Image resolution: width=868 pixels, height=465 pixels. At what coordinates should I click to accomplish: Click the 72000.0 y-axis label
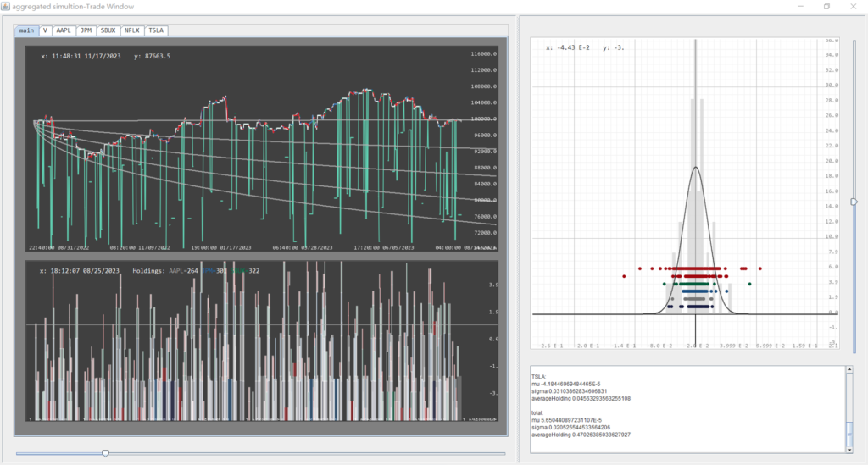[x=484, y=233]
